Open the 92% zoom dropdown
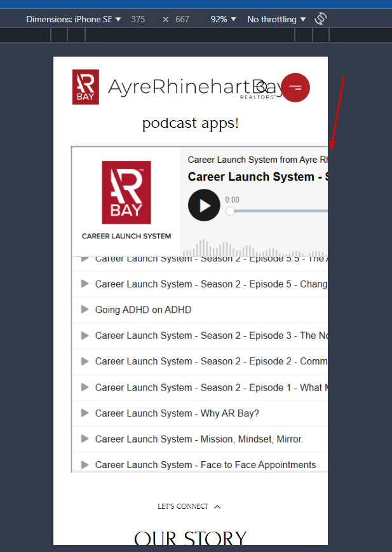 pyautogui.click(x=223, y=19)
